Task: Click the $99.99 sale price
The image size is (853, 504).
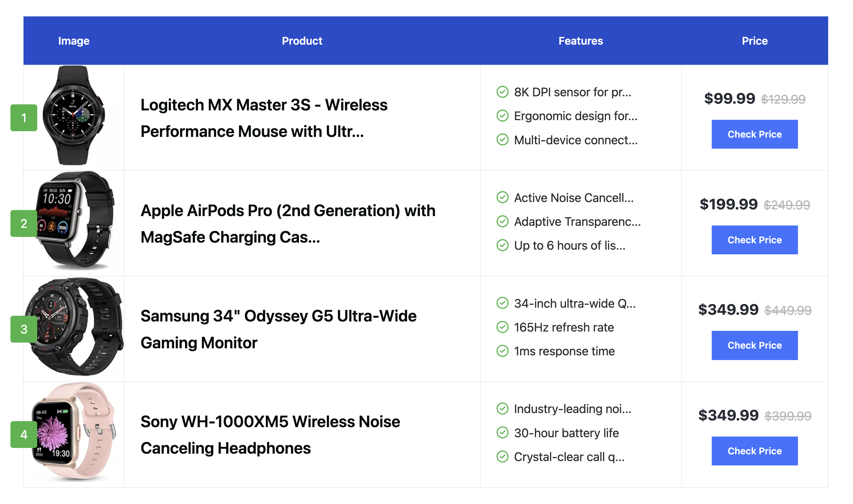Action: [x=729, y=99]
